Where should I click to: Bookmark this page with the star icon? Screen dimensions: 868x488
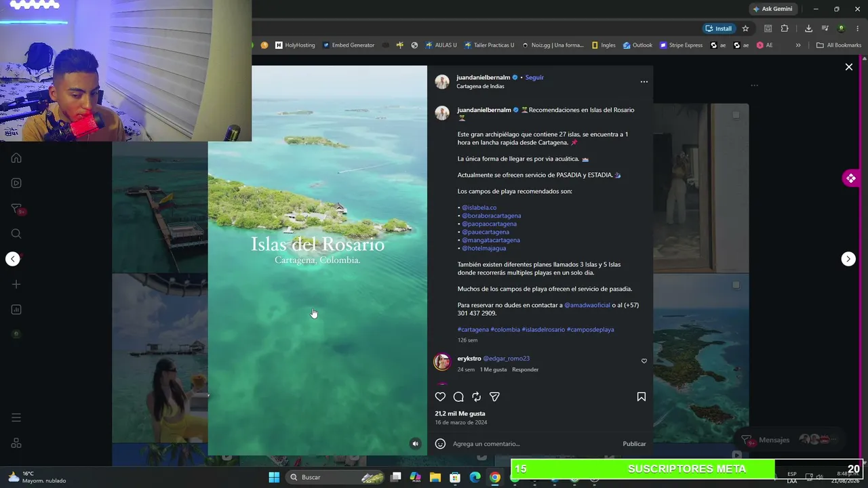(745, 28)
